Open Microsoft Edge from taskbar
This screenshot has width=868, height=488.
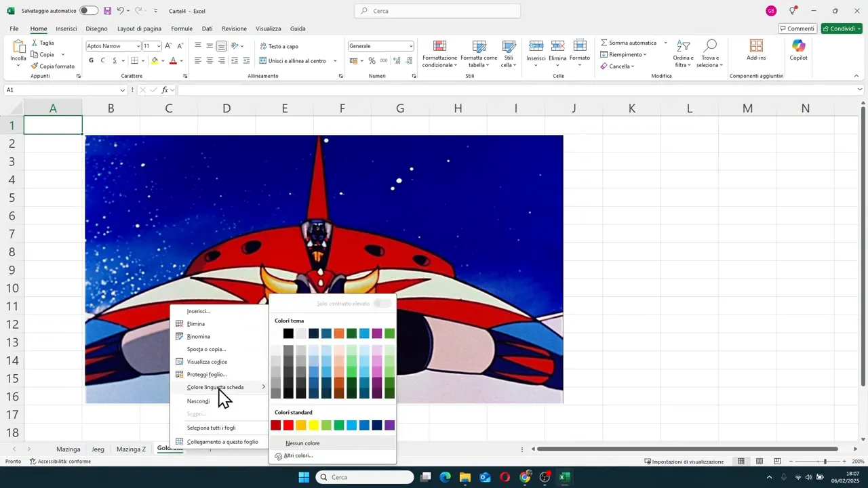pyautogui.click(x=445, y=477)
